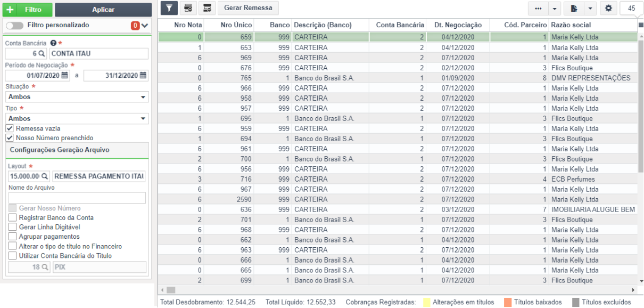Screen dimensions: 644x308
Task: Click the yellow Alterações em títulos swatch
Action: (427, 302)
